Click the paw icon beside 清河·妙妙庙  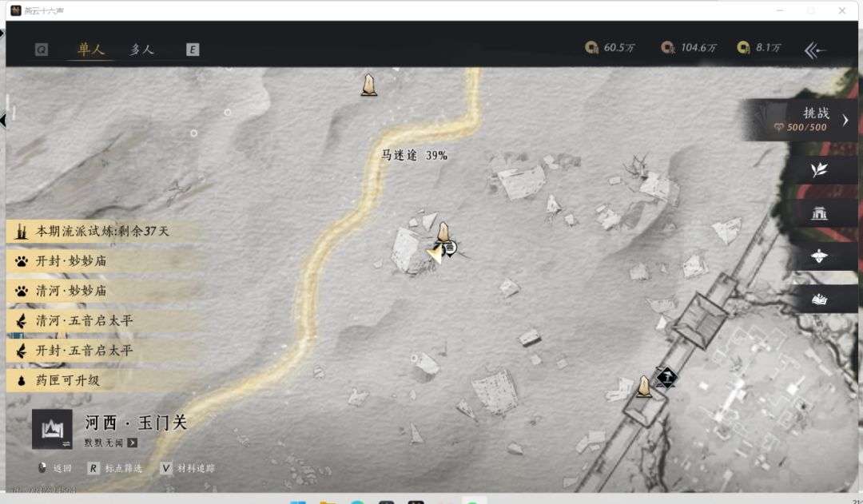point(22,291)
